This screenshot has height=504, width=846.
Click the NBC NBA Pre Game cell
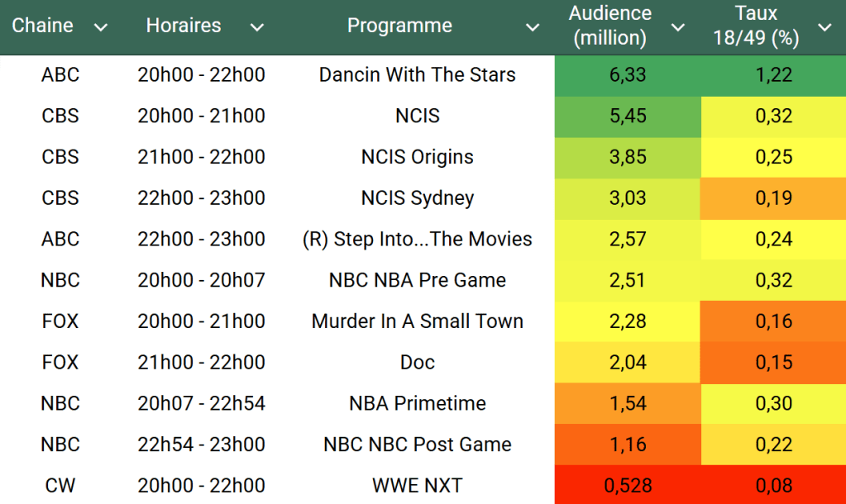[x=417, y=280]
